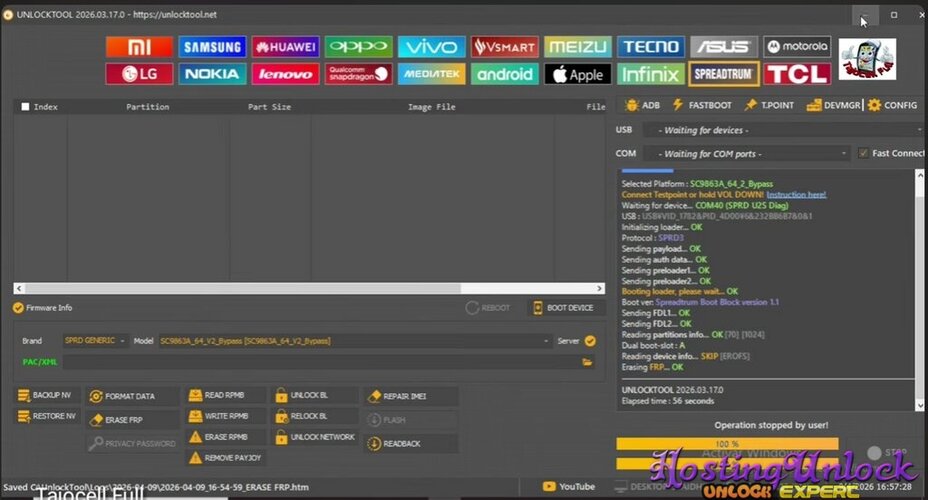Expand the Model SC9863A dropdown

pyautogui.click(x=355, y=341)
